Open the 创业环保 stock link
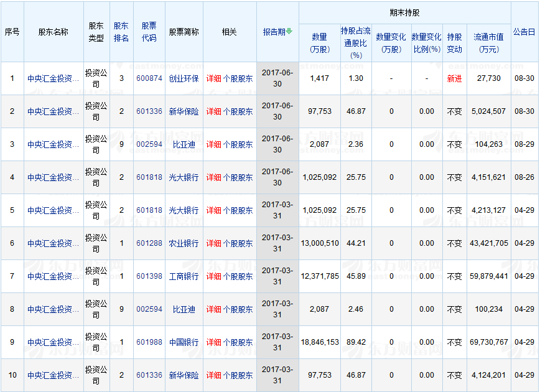This screenshot has width=540, height=392. point(184,78)
